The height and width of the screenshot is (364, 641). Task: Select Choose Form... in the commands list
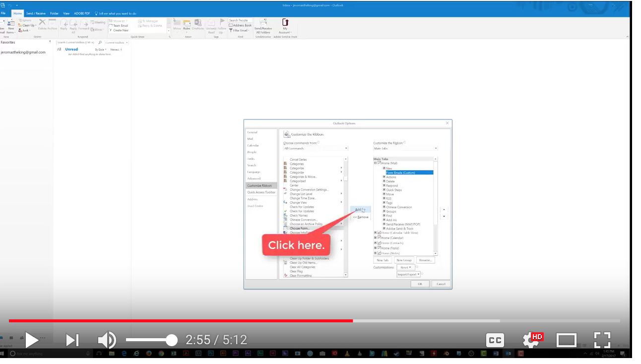[x=300, y=228]
